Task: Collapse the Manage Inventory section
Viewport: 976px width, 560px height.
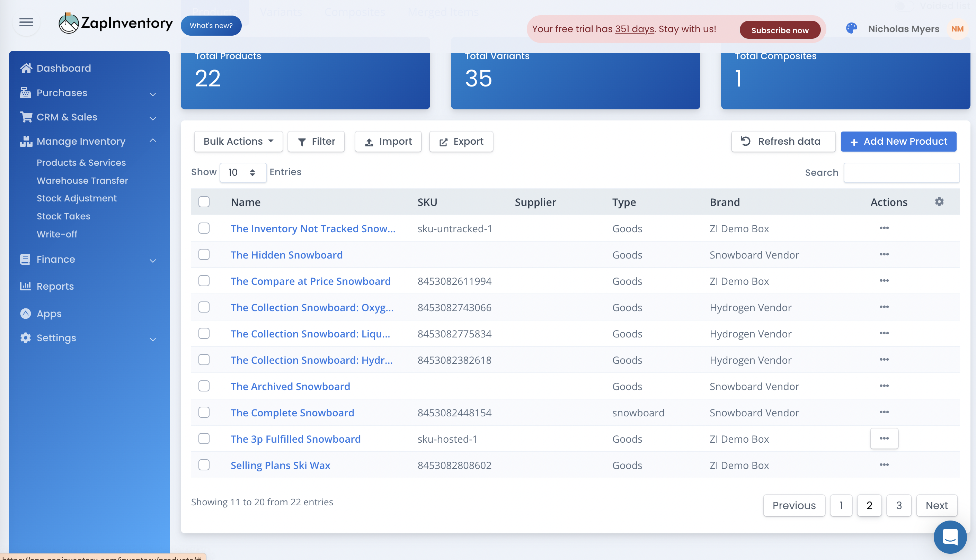Action: (153, 141)
